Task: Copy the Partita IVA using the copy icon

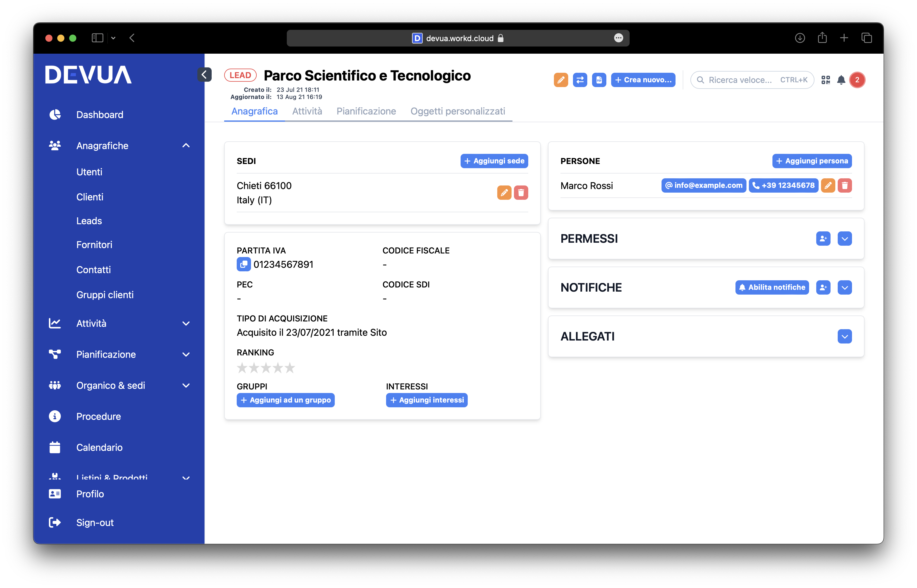Action: click(244, 264)
